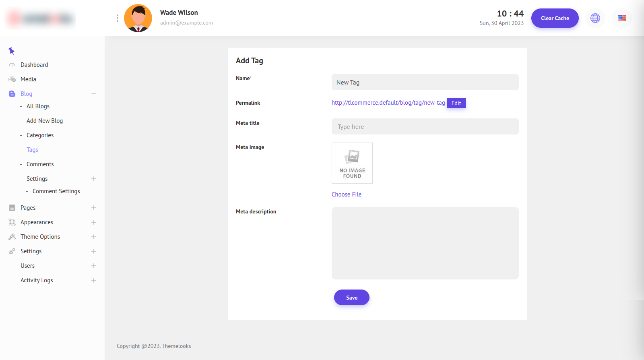Expand the Appearances menu

94,222
